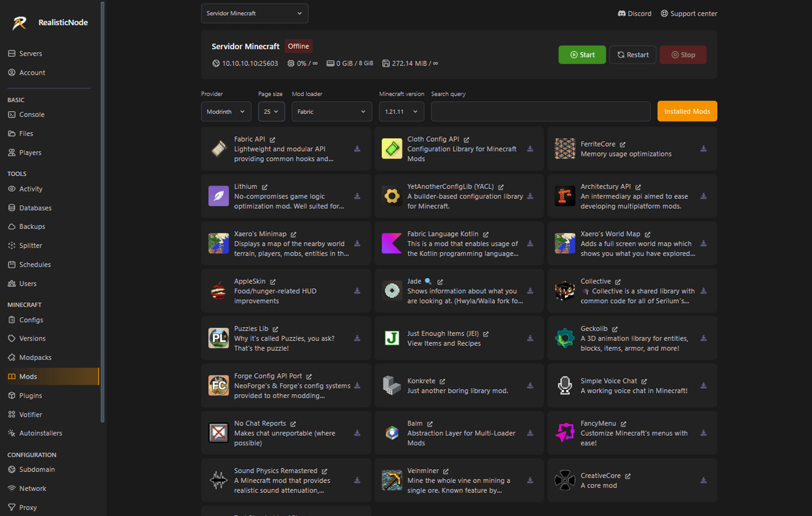
Task: Open the Backups section
Action: pyautogui.click(x=26, y=227)
